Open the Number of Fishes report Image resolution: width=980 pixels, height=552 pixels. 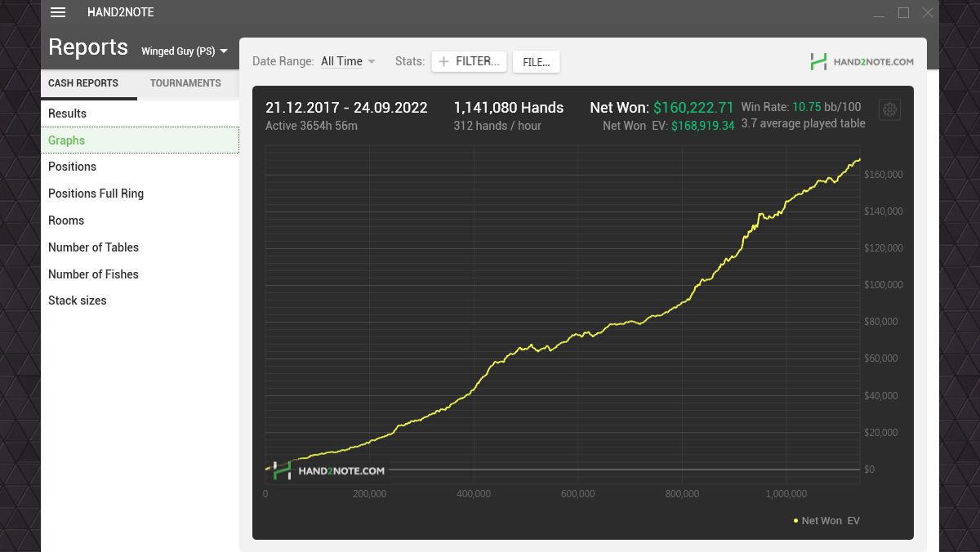click(140, 274)
